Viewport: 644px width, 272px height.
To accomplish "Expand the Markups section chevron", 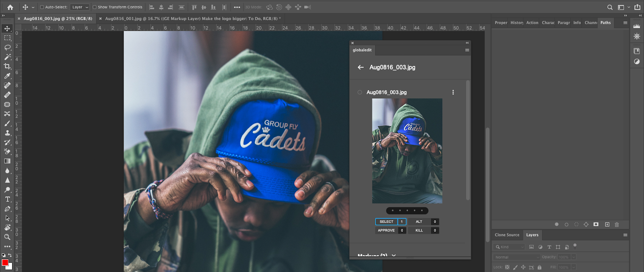I will [x=394, y=256].
